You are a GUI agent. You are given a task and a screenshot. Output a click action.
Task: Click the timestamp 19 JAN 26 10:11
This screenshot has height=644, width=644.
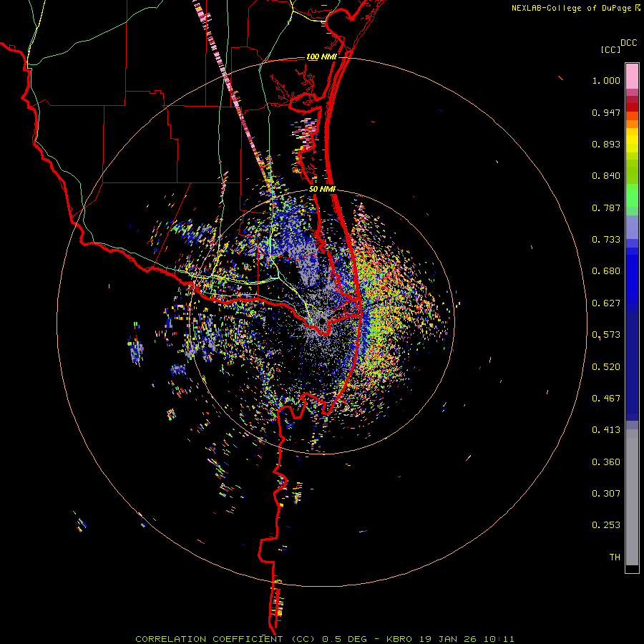click(x=466, y=639)
